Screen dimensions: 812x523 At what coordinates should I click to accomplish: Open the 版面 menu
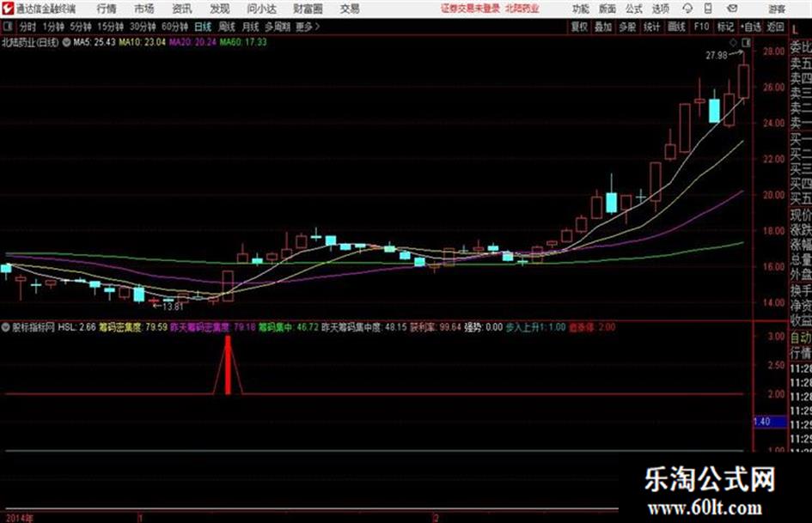[x=607, y=9]
